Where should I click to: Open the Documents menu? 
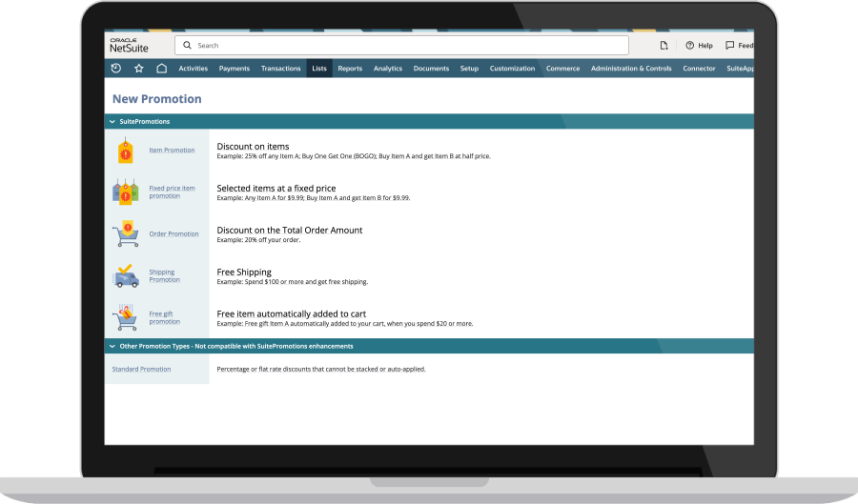(431, 69)
